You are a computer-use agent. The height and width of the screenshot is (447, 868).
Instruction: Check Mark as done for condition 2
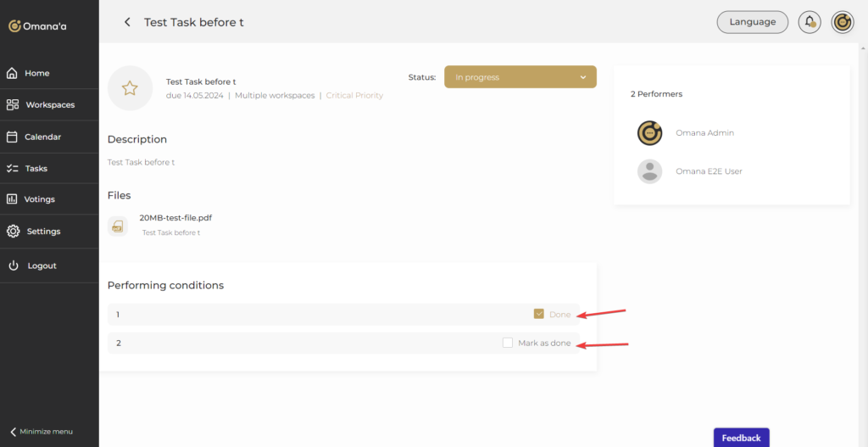click(x=508, y=343)
